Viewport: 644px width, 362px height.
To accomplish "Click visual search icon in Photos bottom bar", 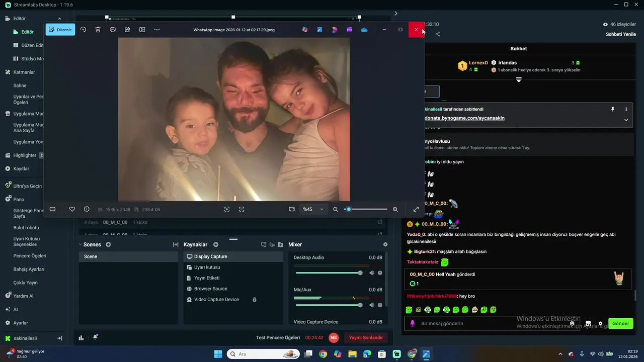I will [227, 209].
